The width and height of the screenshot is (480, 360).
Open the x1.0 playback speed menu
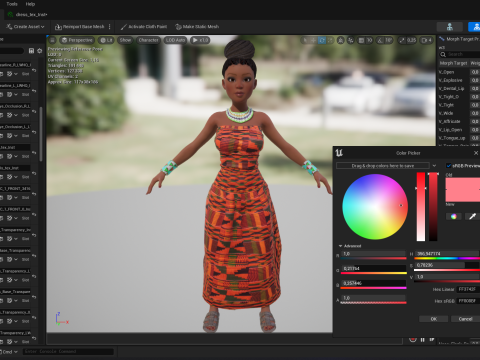(x=200, y=40)
